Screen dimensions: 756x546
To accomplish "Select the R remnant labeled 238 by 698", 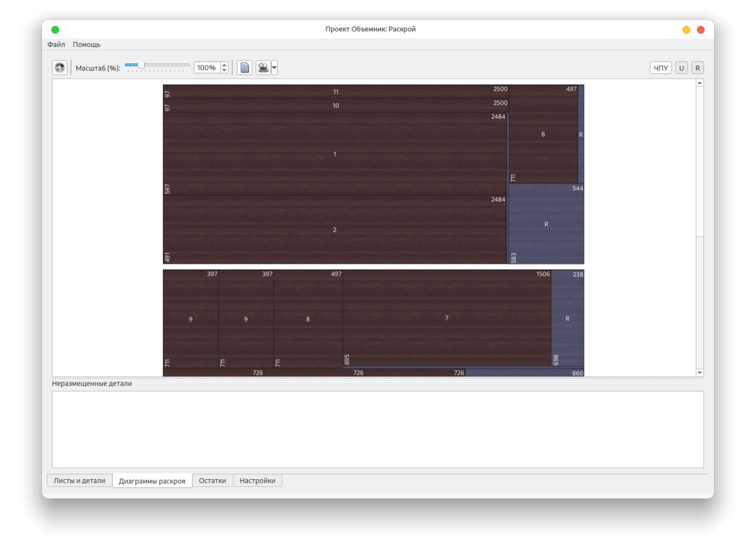I will [568, 318].
